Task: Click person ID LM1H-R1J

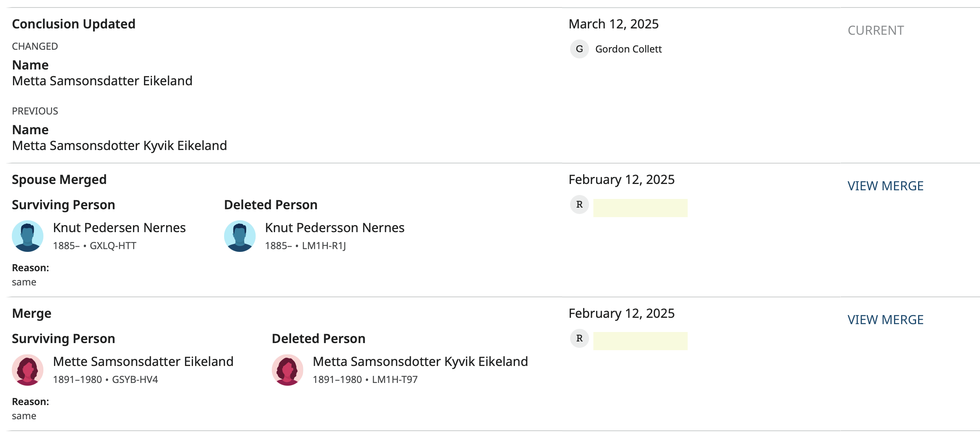Action: click(x=324, y=246)
